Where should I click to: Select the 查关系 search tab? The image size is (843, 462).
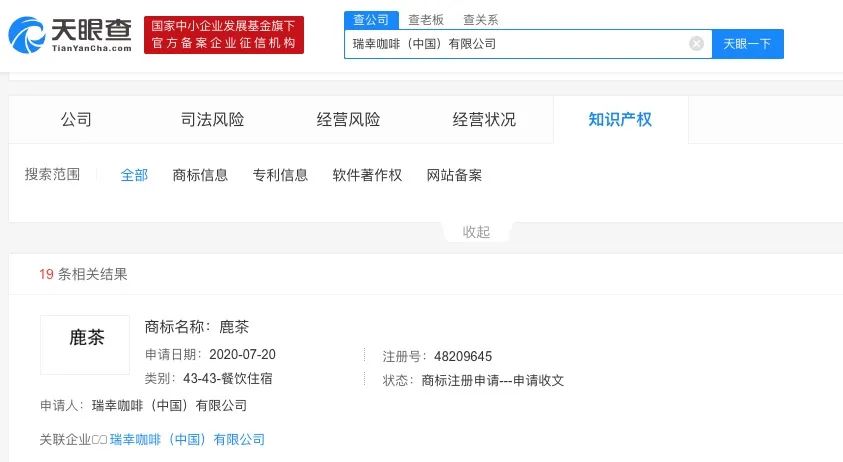pos(481,20)
